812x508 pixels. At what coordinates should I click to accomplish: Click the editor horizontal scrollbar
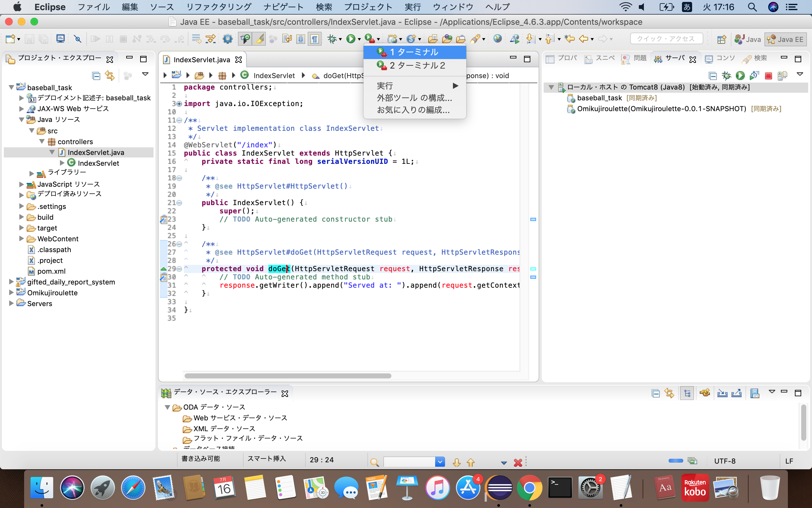(x=288, y=376)
